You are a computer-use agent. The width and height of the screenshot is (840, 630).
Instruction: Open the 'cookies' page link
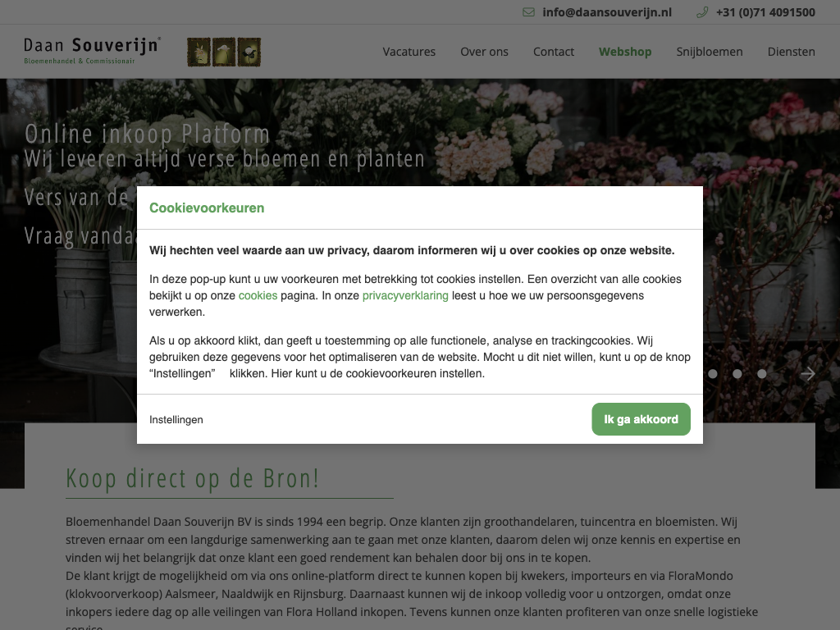click(x=258, y=295)
